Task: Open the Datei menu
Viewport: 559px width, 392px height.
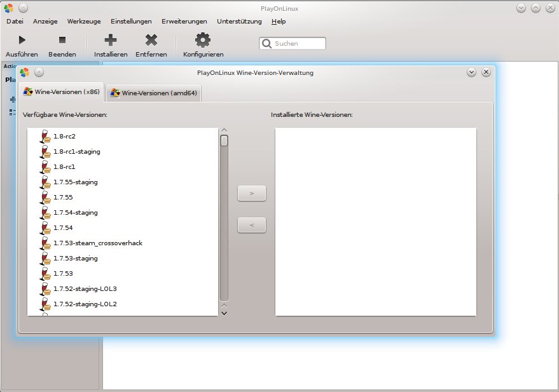Action: click(x=15, y=22)
